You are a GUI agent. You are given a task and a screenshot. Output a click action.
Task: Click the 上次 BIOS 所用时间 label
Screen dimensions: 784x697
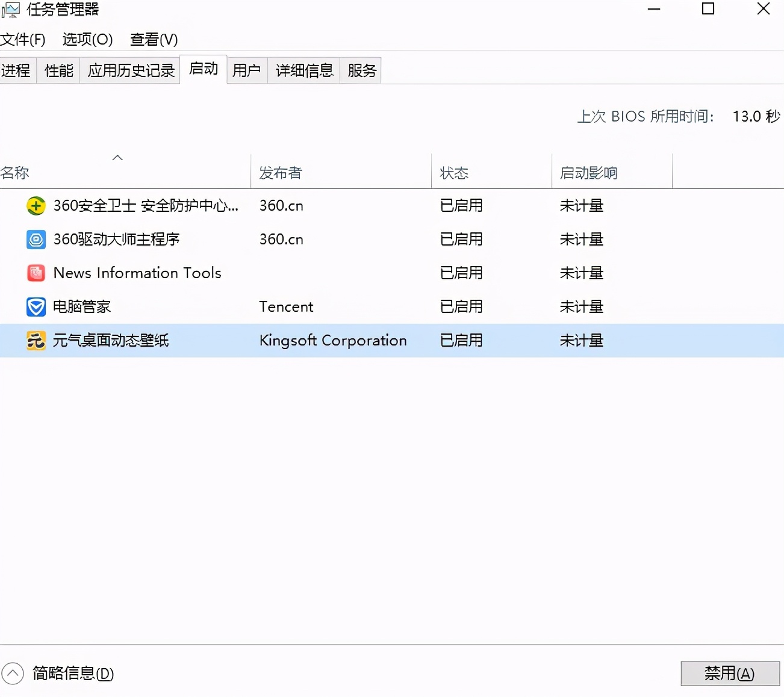tap(646, 116)
